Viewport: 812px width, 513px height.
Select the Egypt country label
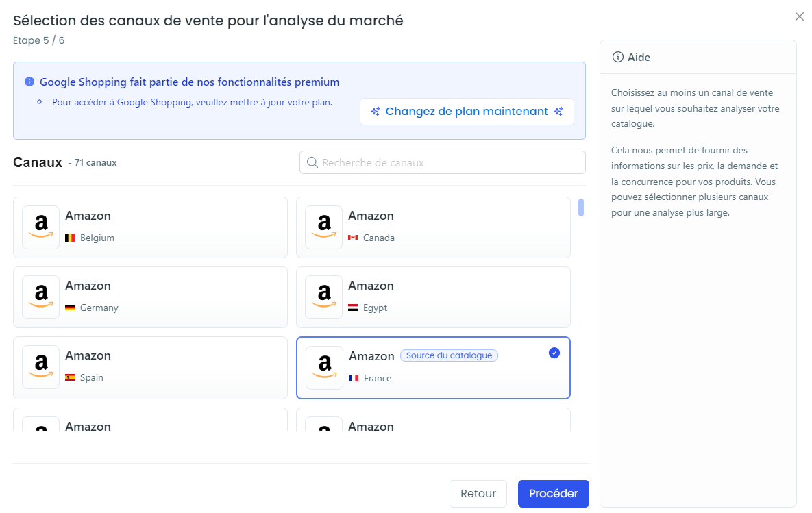(x=376, y=308)
